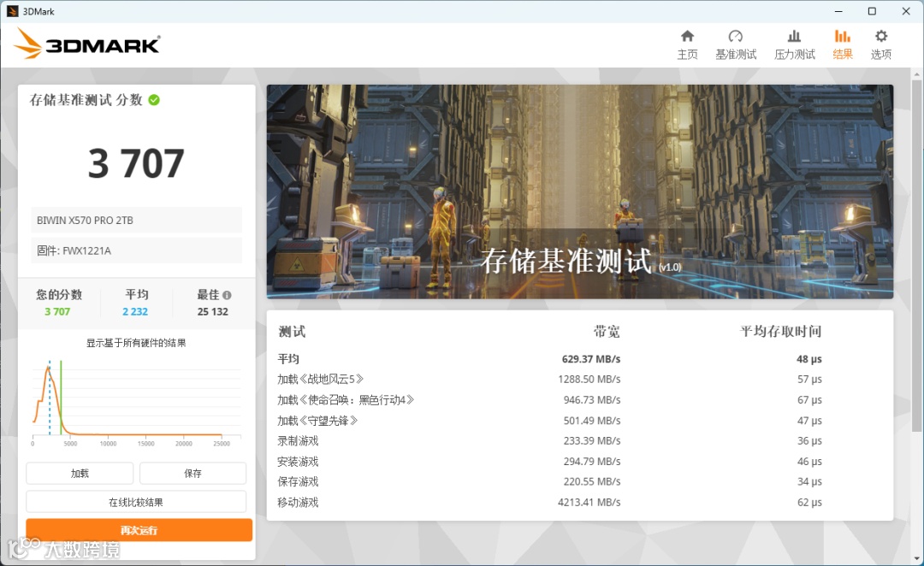This screenshot has width=924, height=566.
Task: Click the 保存 save button
Action: (x=192, y=473)
